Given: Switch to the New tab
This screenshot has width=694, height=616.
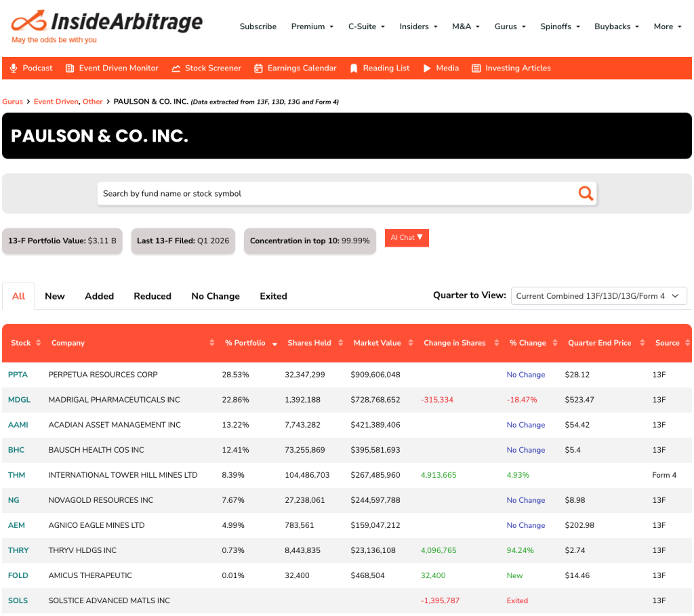Looking at the screenshot, I should [x=55, y=296].
